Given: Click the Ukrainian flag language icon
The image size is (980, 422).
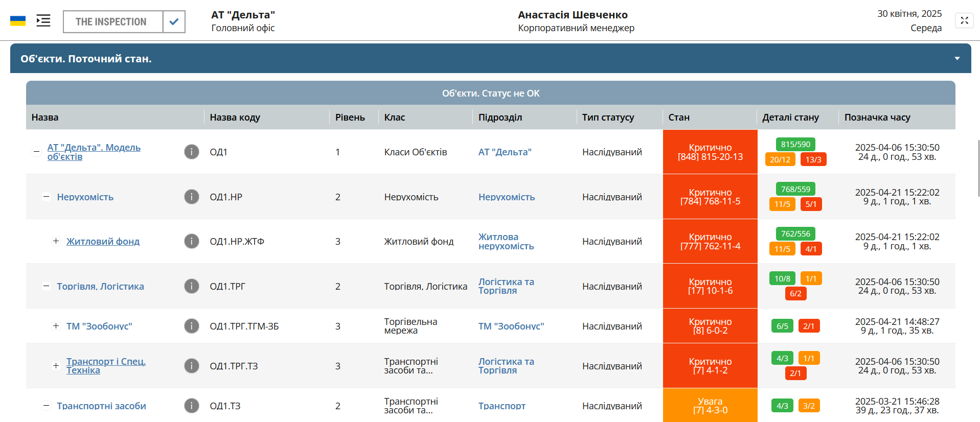Looking at the screenshot, I should pyautogui.click(x=18, y=21).
